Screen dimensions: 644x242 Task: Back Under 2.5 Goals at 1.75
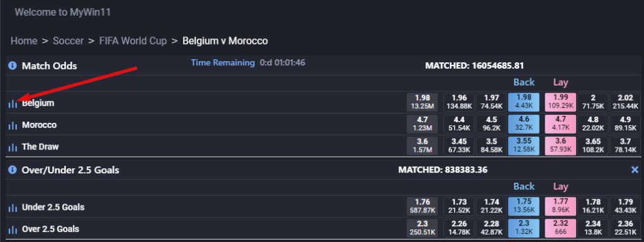pos(524,206)
